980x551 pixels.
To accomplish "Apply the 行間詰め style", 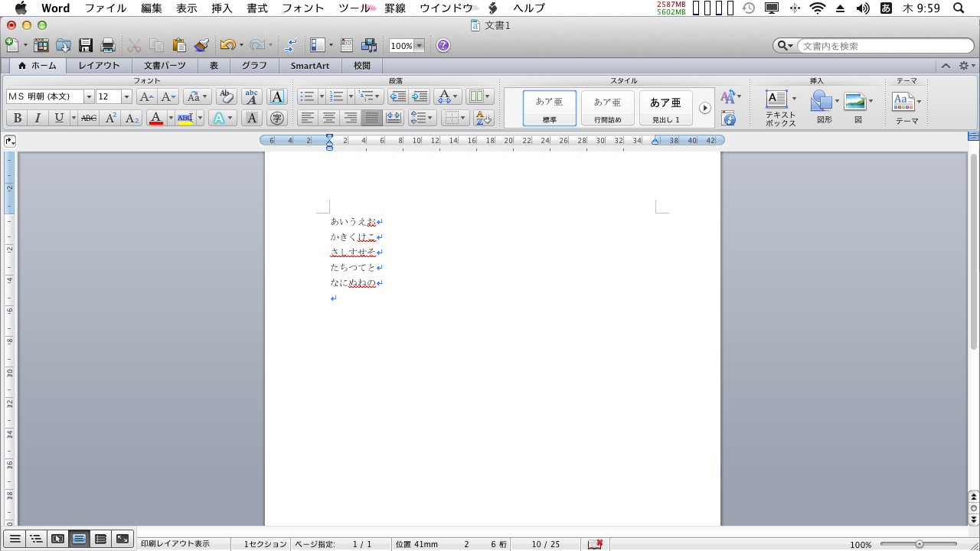I will point(608,108).
